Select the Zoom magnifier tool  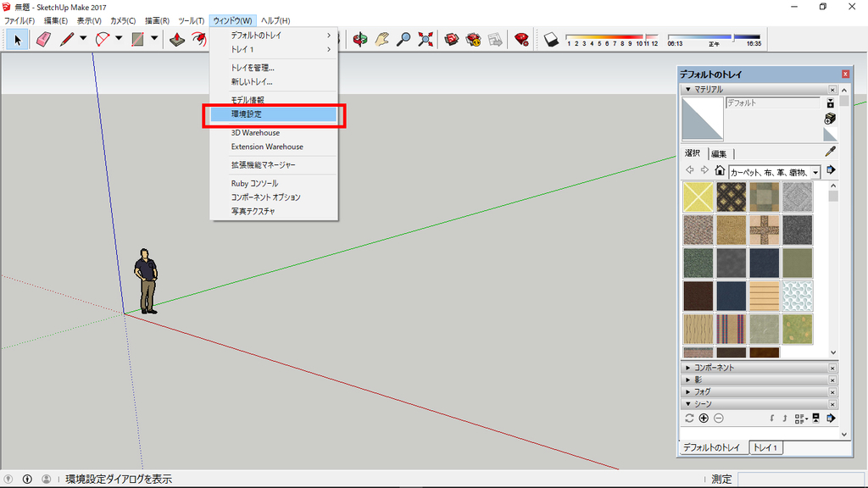pos(403,40)
